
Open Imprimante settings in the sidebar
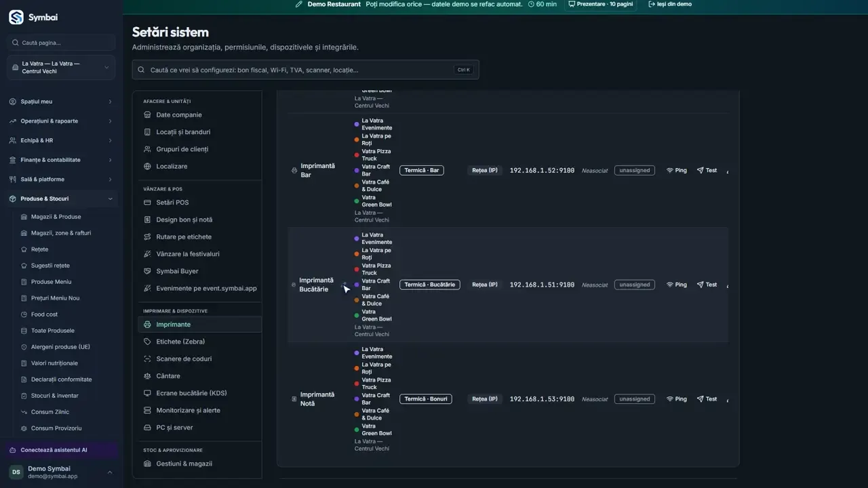pos(200,325)
